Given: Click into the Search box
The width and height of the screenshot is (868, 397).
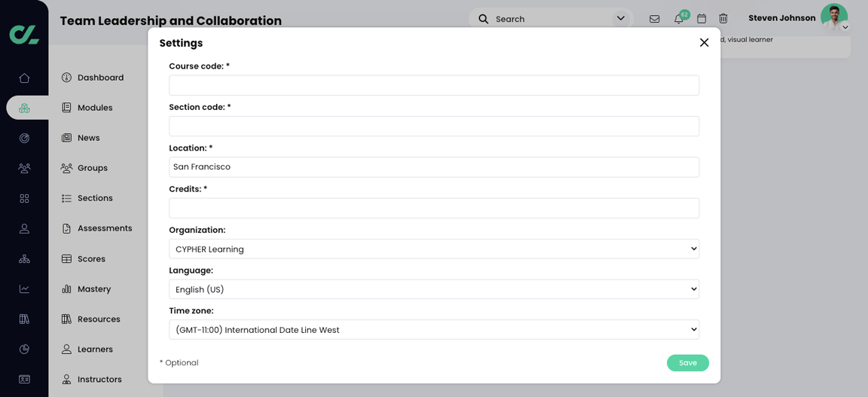Looking at the screenshot, I should [x=551, y=19].
